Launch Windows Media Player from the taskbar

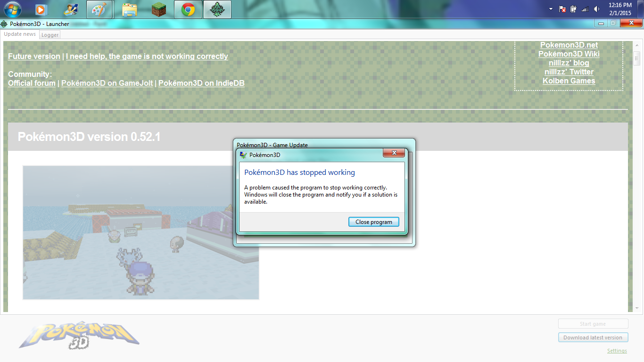tap(41, 9)
